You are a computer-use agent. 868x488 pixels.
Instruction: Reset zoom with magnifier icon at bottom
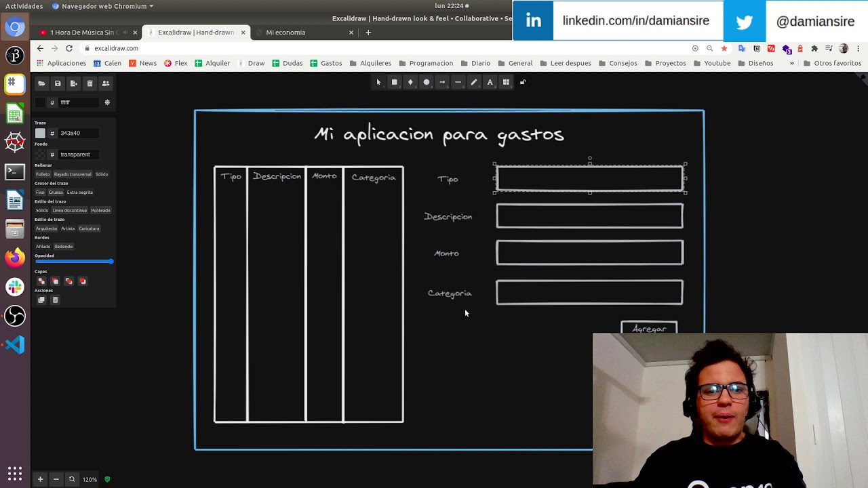click(72, 479)
